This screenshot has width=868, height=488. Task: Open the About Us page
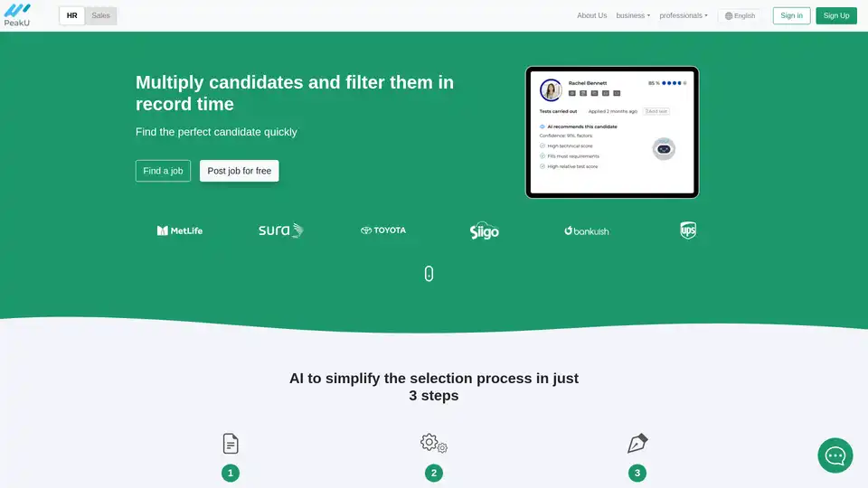pos(592,15)
